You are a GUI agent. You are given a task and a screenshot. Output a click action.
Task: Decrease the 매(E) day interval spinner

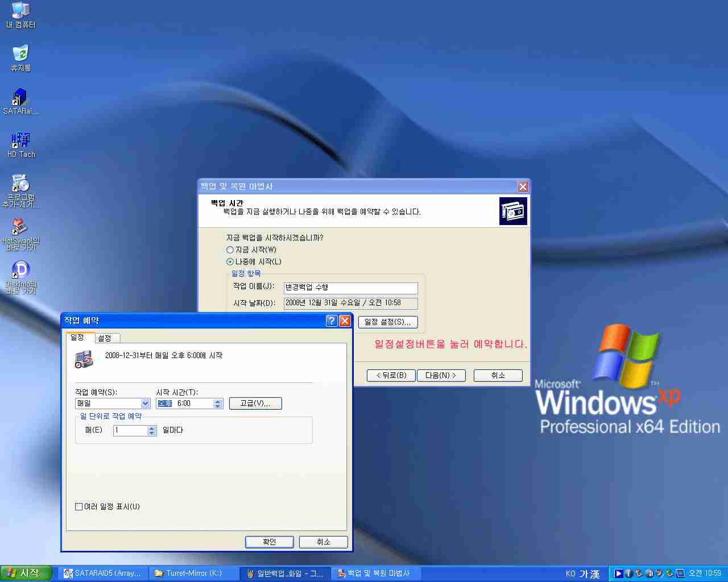pyautogui.click(x=151, y=433)
